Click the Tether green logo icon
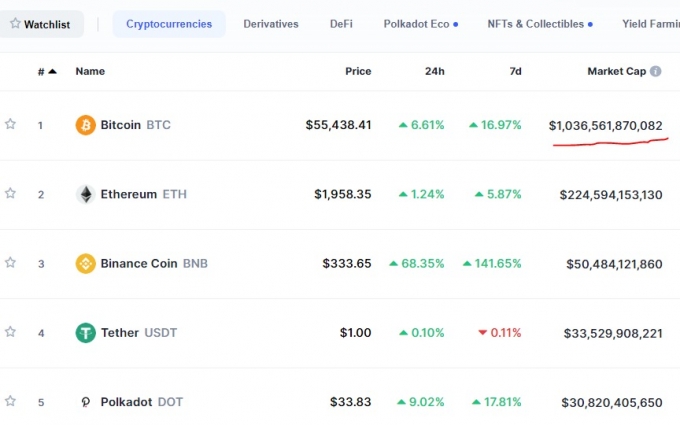 [x=85, y=333]
